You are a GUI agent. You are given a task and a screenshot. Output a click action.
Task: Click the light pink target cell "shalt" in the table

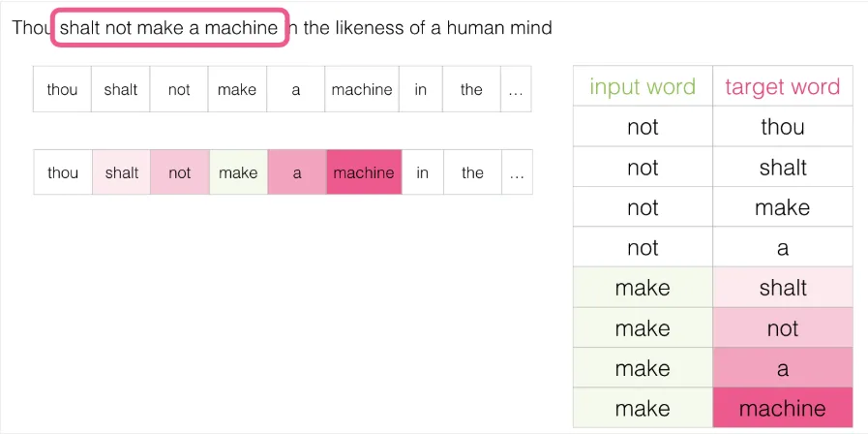pyautogui.click(x=782, y=288)
